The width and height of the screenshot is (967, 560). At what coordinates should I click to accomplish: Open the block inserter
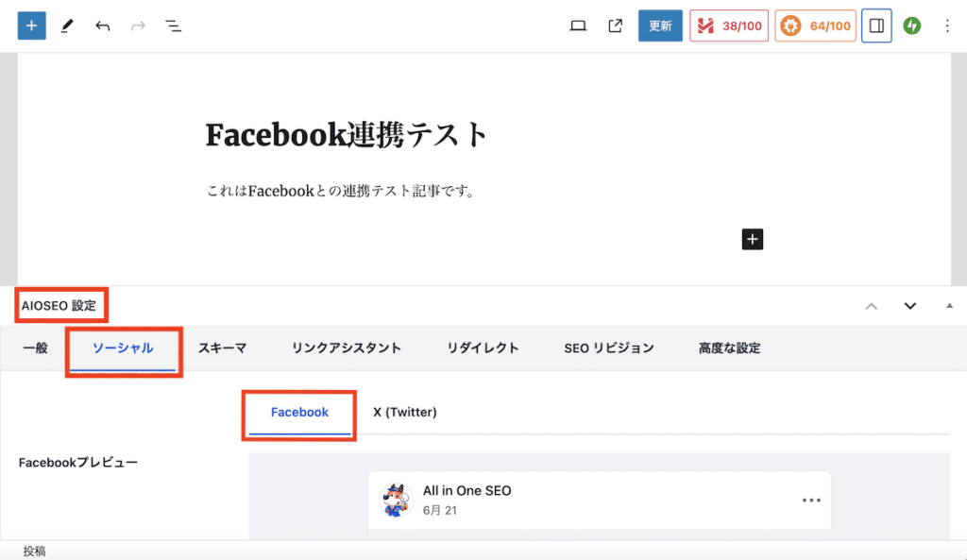(x=31, y=25)
